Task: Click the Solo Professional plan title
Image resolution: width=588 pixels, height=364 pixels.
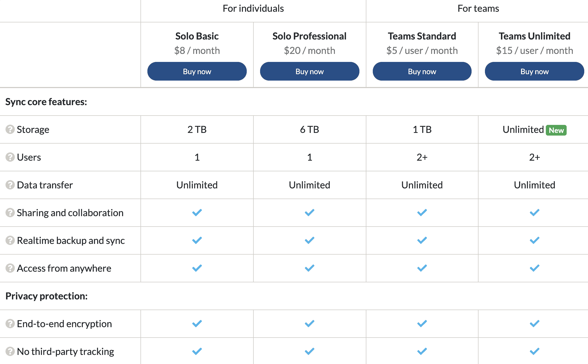Action: (x=309, y=36)
